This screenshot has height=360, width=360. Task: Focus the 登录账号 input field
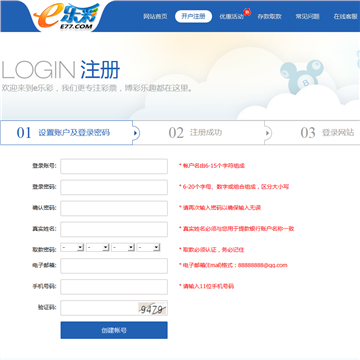click(x=114, y=166)
